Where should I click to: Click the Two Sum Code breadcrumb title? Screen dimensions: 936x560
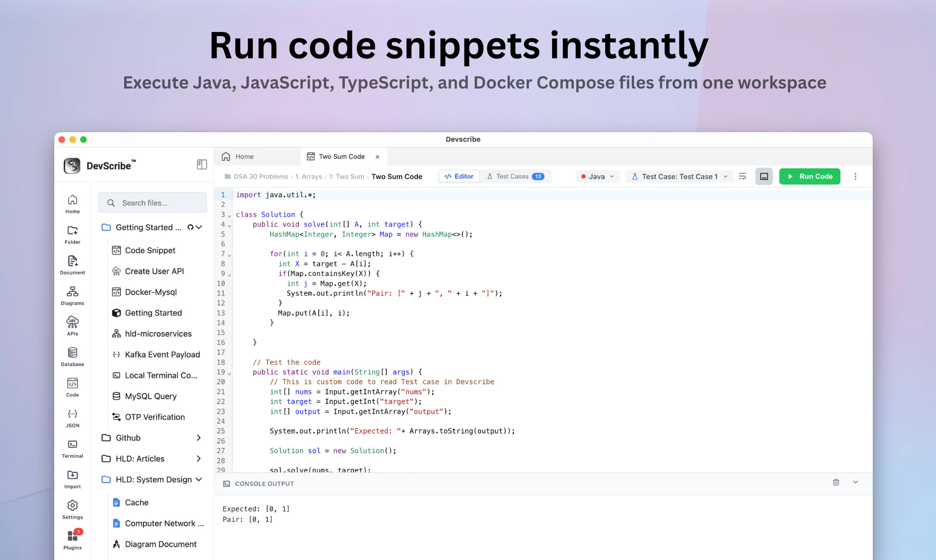tap(397, 177)
